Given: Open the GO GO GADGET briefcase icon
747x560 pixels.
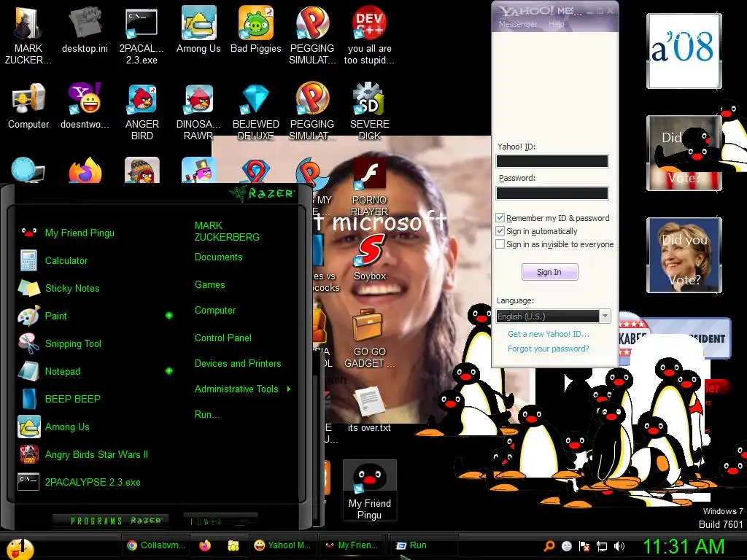Looking at the screenshot, I should [x=369, y=339].
